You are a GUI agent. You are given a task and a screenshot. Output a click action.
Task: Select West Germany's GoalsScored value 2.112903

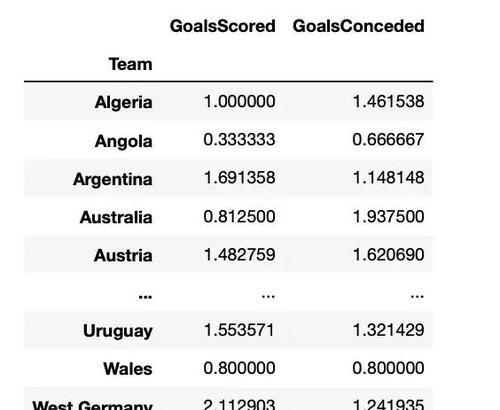pos(239,405)
